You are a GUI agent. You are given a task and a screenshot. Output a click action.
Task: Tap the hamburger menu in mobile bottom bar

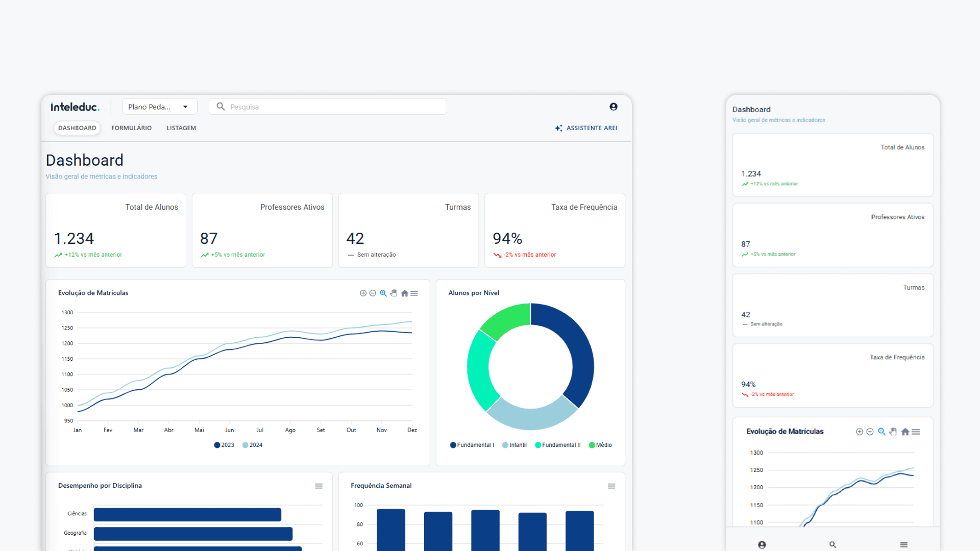point(904,545)
